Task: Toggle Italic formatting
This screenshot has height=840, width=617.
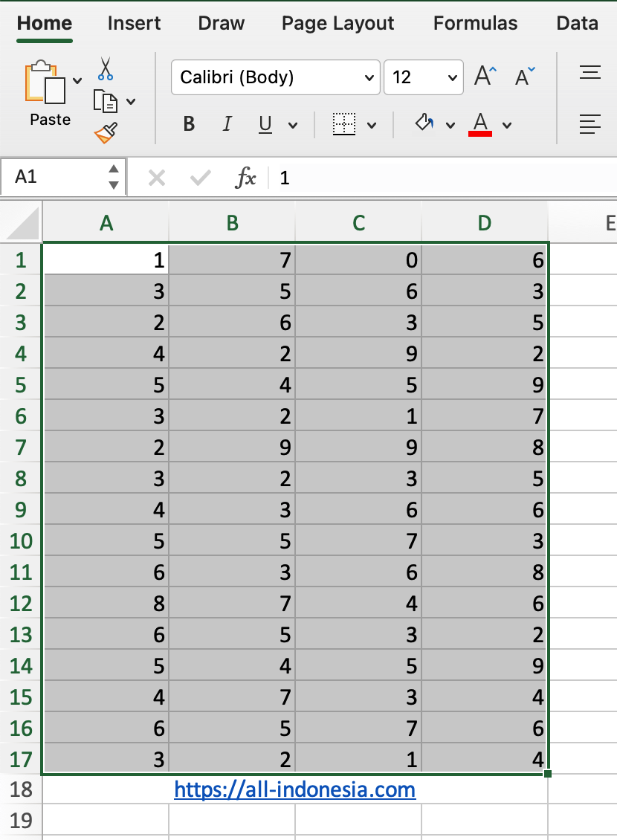Action: tap(227, 124)
